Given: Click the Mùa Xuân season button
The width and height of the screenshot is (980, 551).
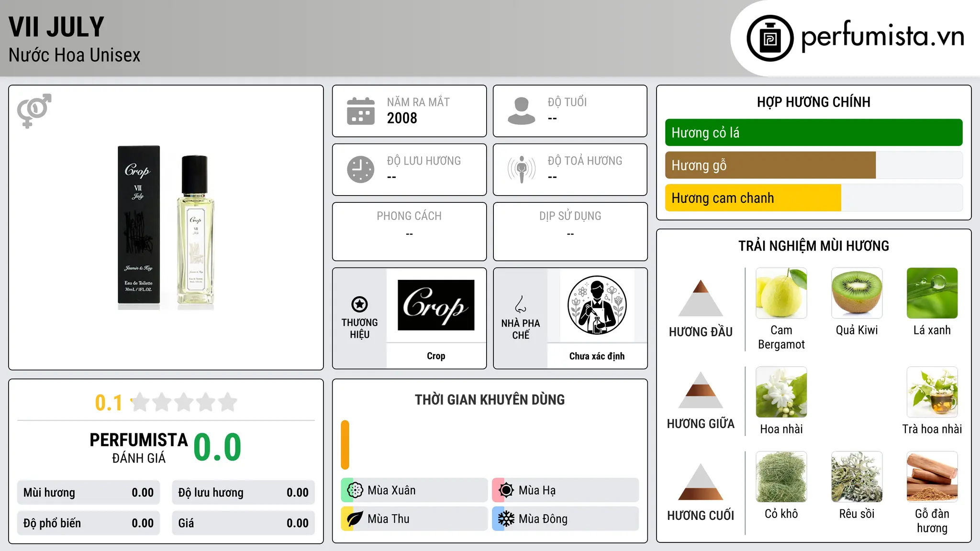Looking at the screenshot, I should click(x=414, y=490).
